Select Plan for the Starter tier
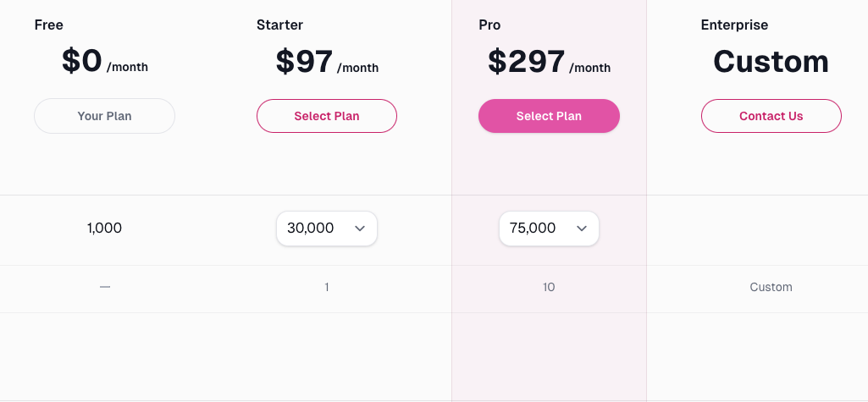Screen dimensions: 868x402 point(327,116)
